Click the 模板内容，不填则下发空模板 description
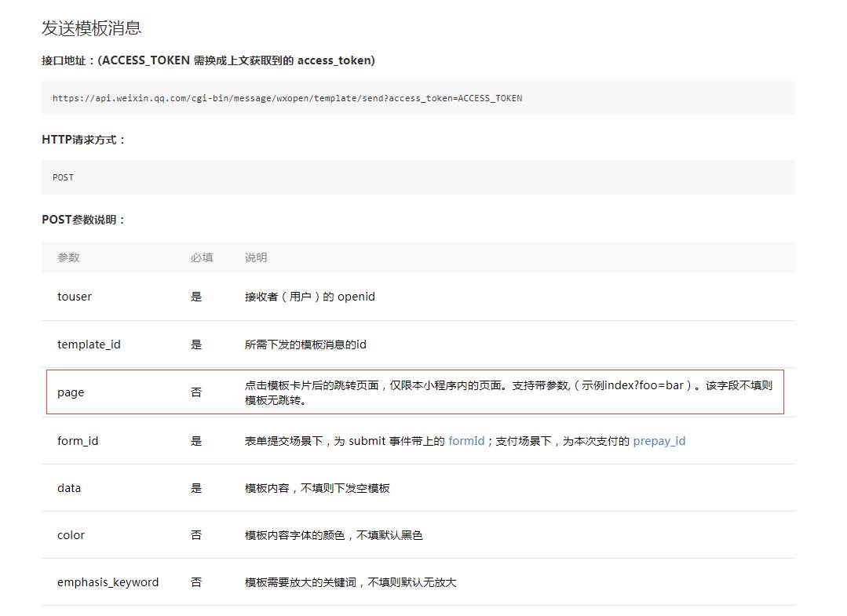The image size is (847, 616). click(318, 488)
